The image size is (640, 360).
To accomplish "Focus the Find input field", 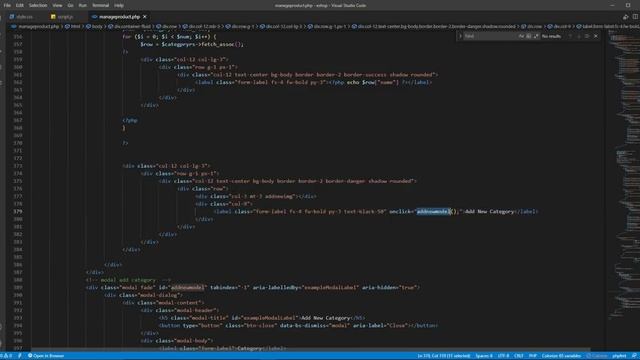I will [x=490, y=36].
